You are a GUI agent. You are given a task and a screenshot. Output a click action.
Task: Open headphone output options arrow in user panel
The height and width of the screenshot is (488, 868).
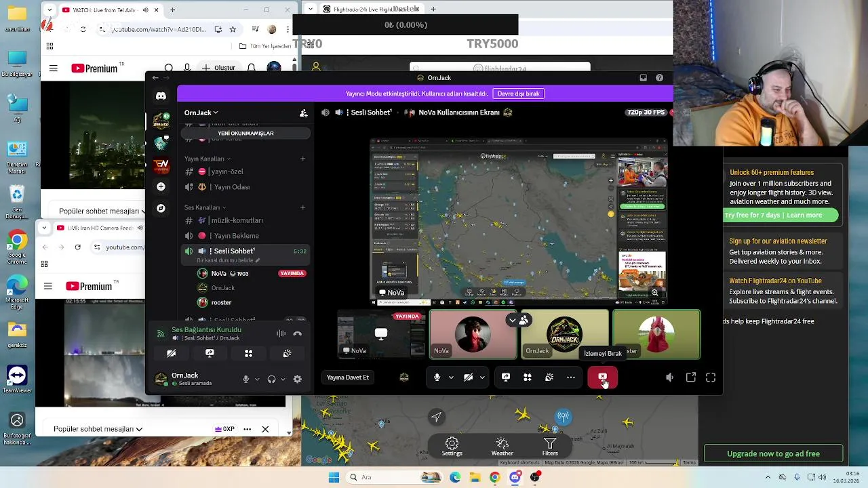pyautogui.click(x=283, y=379)
